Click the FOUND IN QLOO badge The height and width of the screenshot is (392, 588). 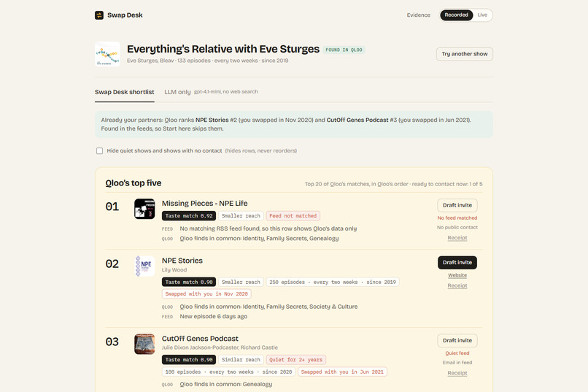[344, 50]
